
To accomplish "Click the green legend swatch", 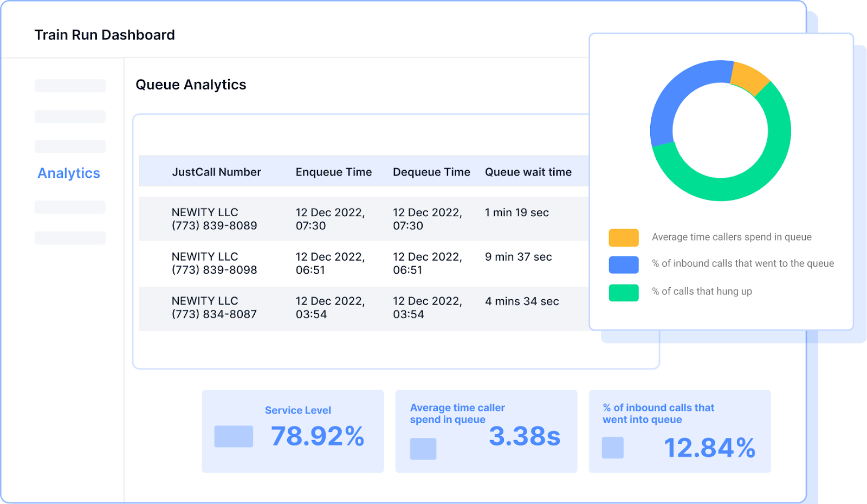I will (623, 293).
